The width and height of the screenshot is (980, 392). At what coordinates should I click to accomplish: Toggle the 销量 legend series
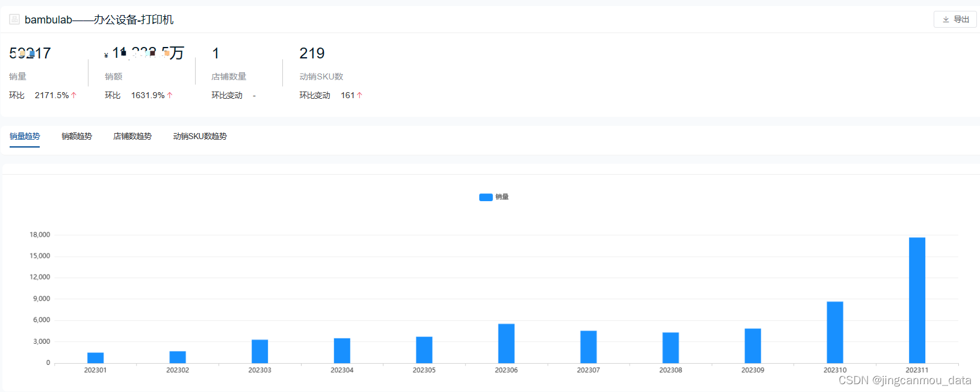coord(494,197)
